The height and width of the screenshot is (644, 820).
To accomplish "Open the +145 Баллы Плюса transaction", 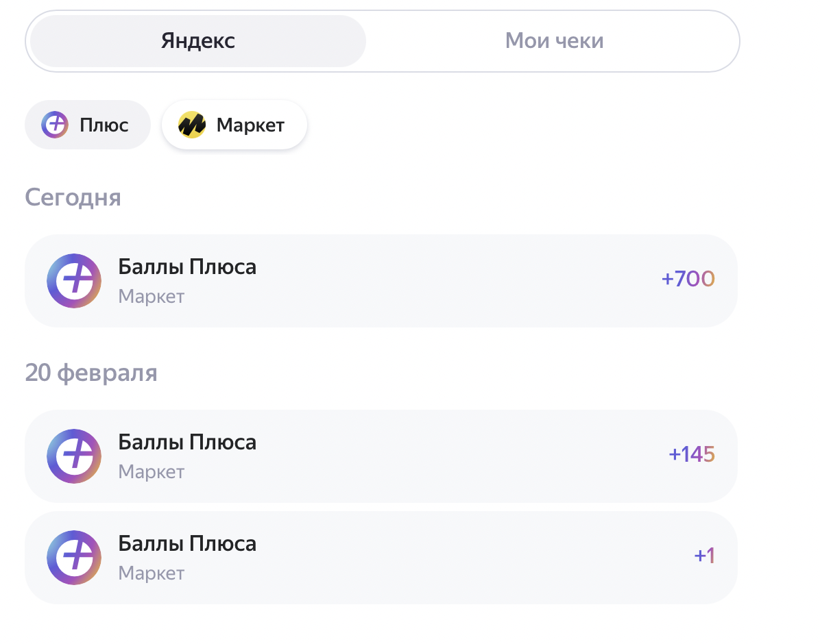I will click(381, 456).
